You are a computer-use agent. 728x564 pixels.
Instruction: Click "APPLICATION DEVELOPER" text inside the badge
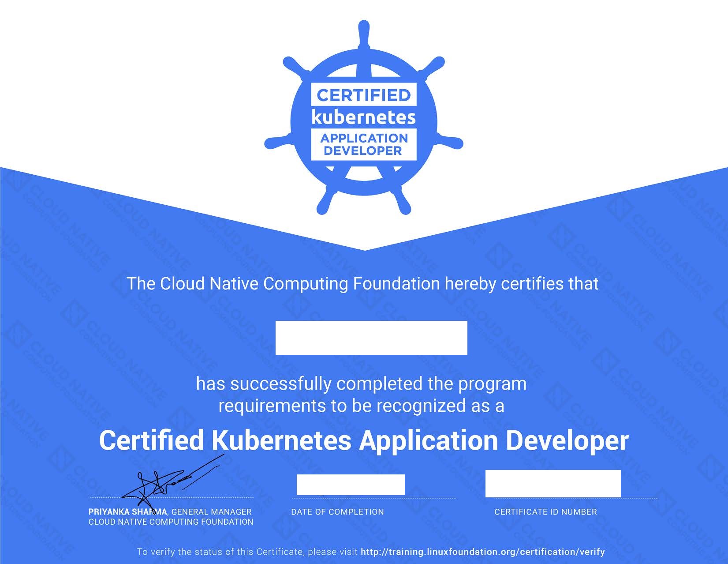[x=364, y=144]
